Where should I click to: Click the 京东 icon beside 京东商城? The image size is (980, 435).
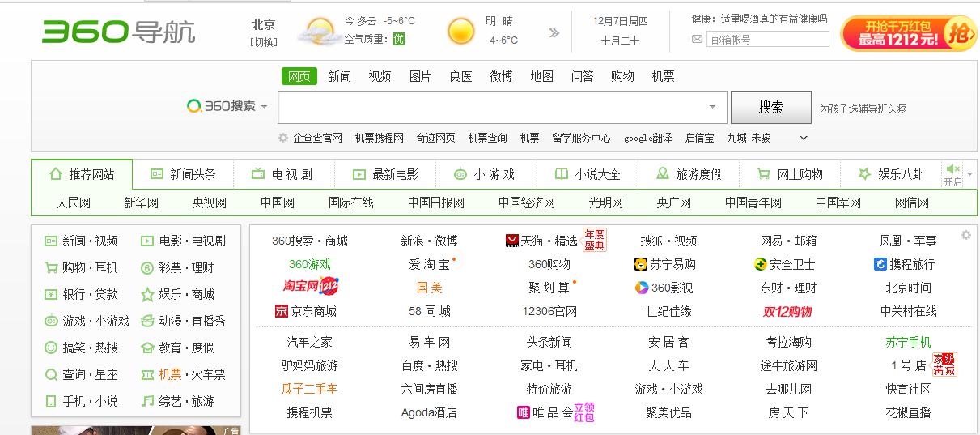click(x=282, y=311)
